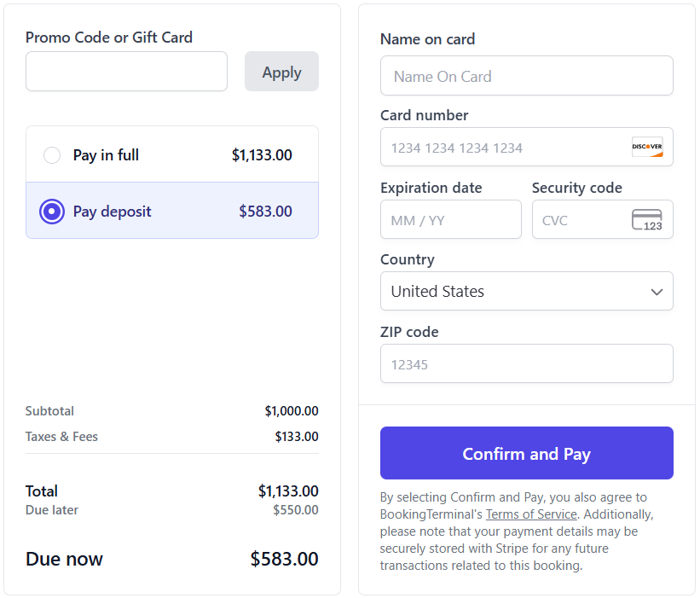Focus the Expiration date MM / YY field

pos(450,220)
